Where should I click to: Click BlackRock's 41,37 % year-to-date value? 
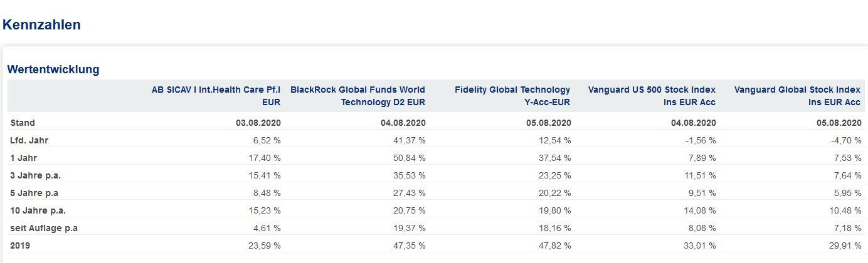tap(409, 140)
